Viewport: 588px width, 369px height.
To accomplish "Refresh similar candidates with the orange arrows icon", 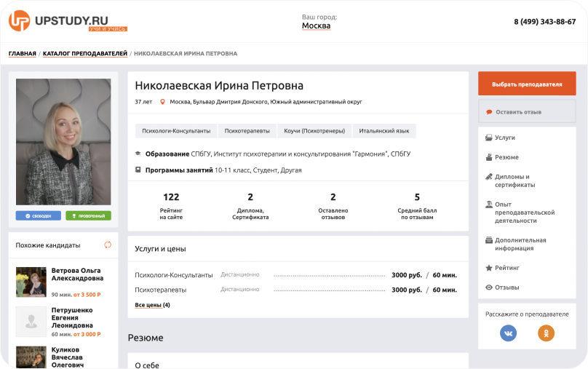I will (108, 245).
